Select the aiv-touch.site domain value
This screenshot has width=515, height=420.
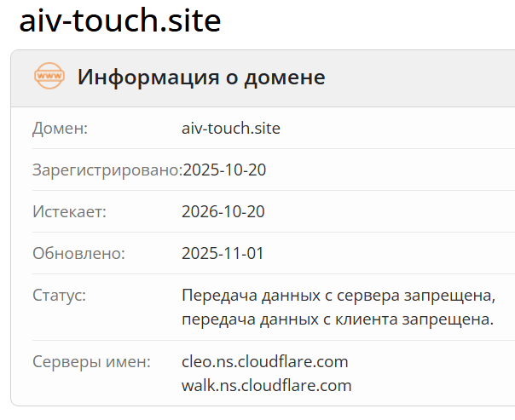(231, 129)
